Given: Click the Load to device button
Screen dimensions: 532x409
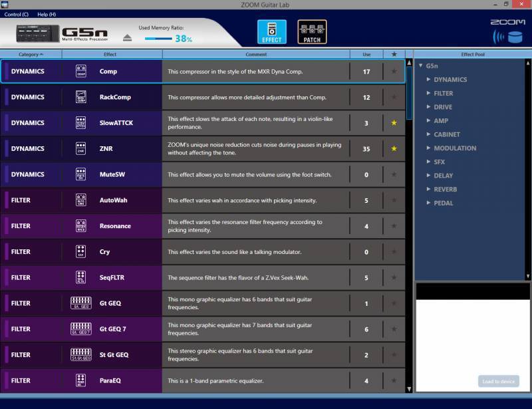Looking at the screenshot, I should click(x=498, y=382).
